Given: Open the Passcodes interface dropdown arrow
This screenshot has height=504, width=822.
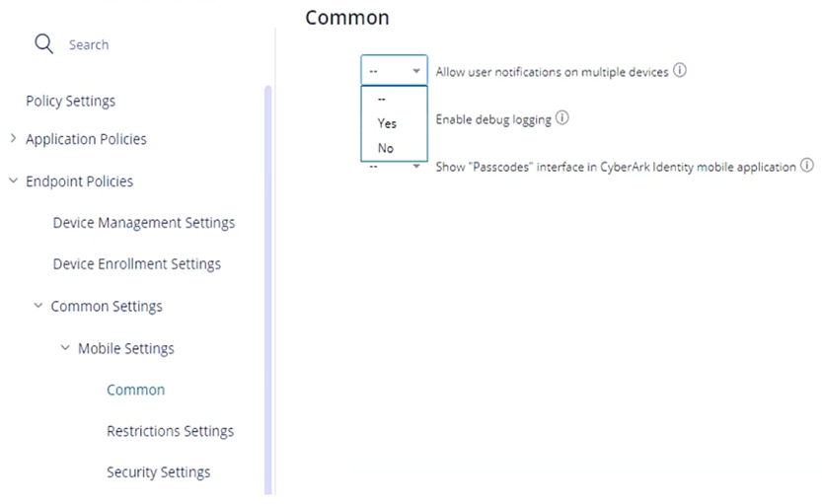Looking at the screenshot, I should [416, 167].
